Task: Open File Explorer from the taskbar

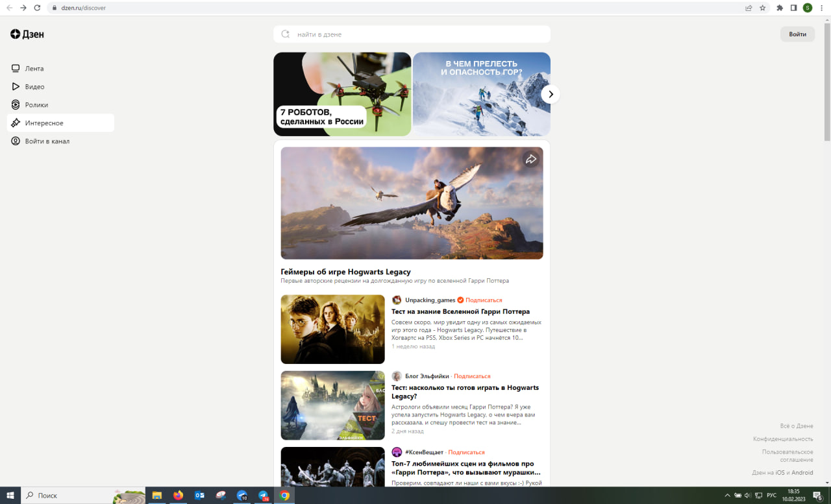Action: (157, 495)
